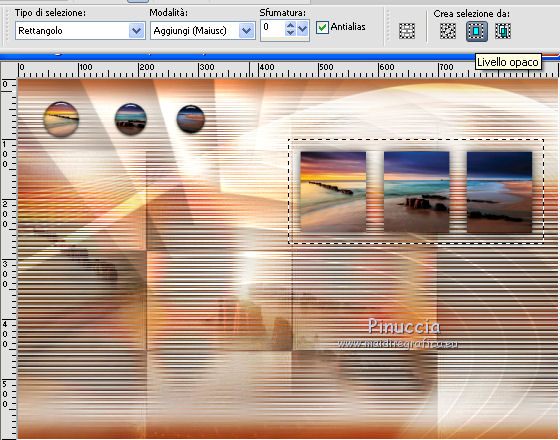Open the Sfumatura slider popup arrow
Screen dimensions: 560x440
click(302, 29)
